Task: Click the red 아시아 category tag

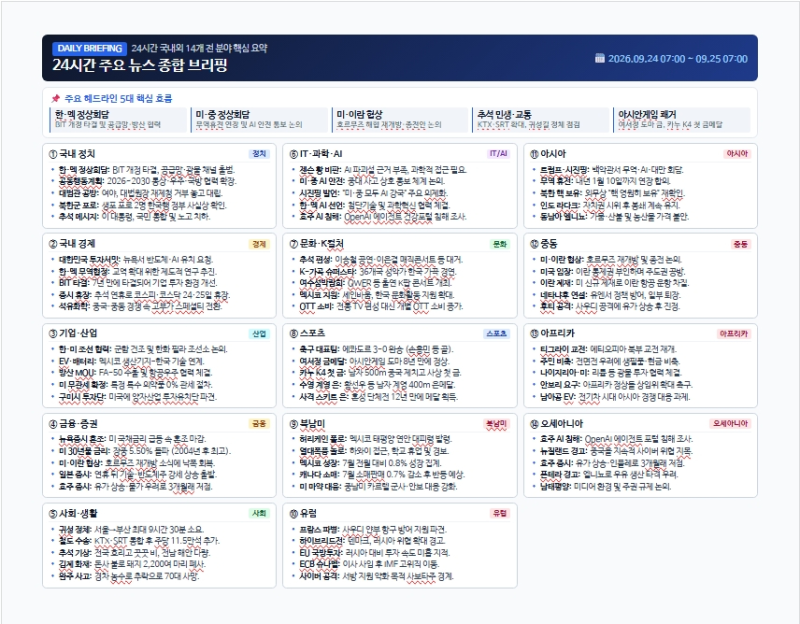Action: coord(737,154)
